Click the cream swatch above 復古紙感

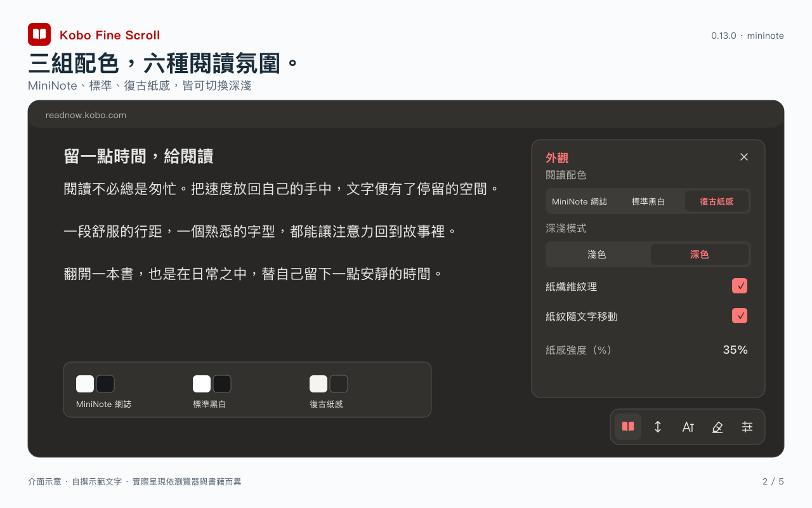pyautogui.click(x=318, y=384)
